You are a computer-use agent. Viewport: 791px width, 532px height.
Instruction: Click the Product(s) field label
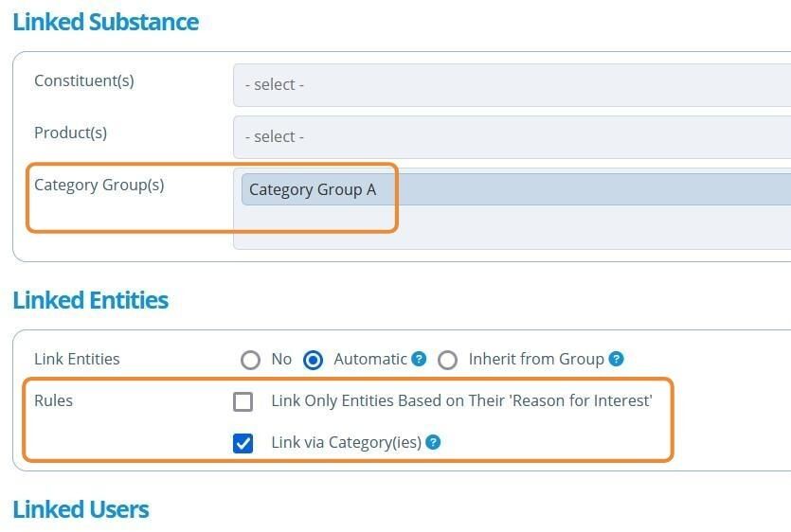71,133
